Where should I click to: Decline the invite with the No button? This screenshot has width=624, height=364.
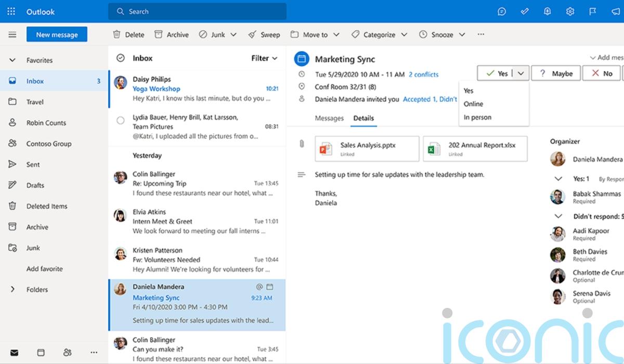click(602, 73)
